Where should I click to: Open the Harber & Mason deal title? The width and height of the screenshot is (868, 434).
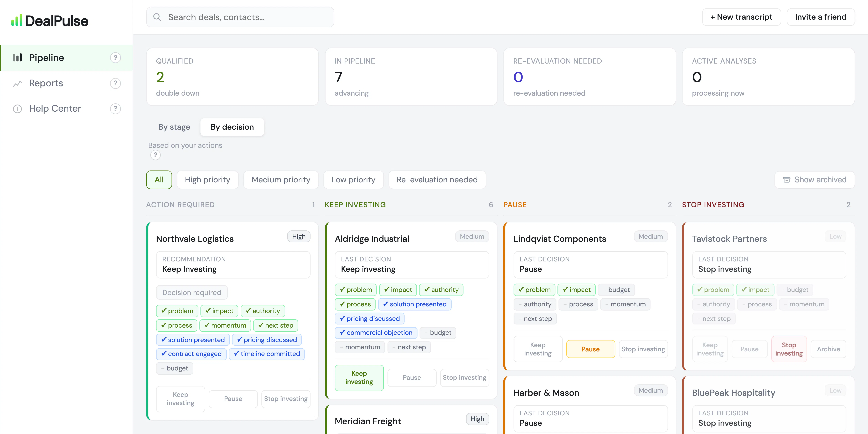(x=546, y=393)
